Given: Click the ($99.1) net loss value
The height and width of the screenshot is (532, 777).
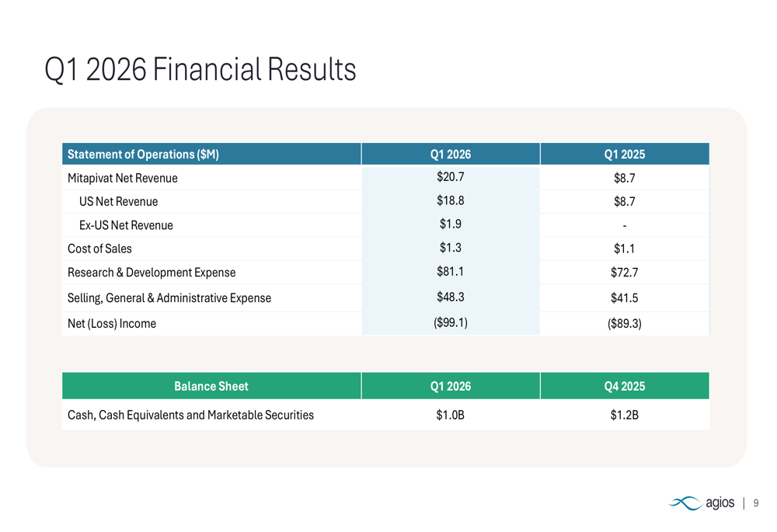Looking at the screenshot, I should coord(451,322).
